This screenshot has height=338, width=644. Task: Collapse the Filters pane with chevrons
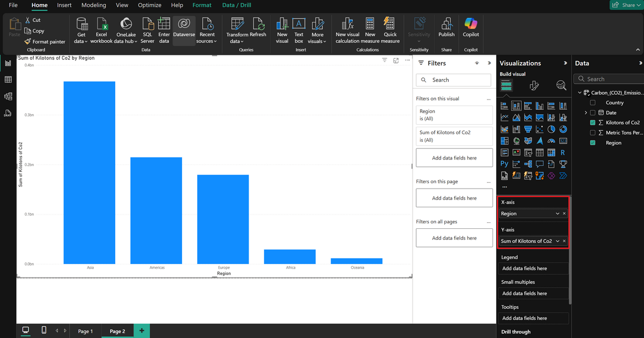(490, 63)
